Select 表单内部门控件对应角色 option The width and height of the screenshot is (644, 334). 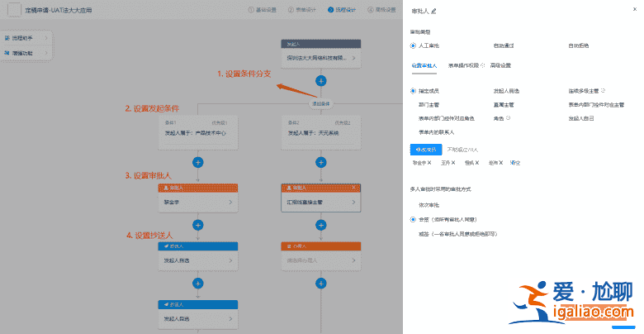pos(447,118)
